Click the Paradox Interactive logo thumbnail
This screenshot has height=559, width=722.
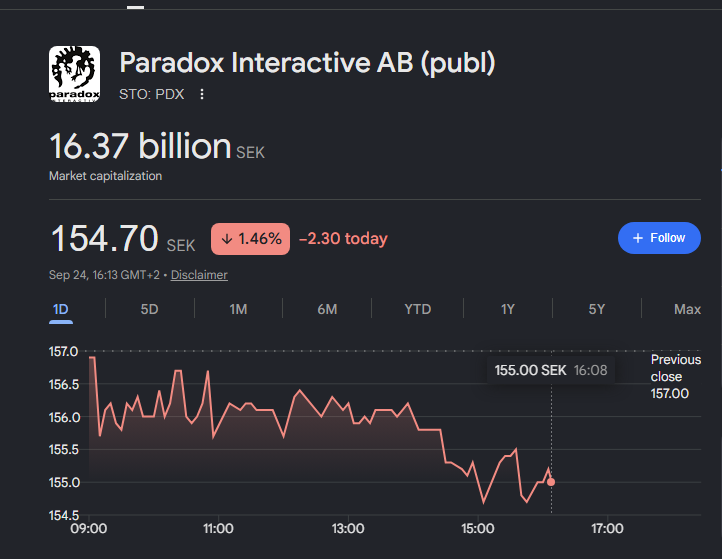74,74
